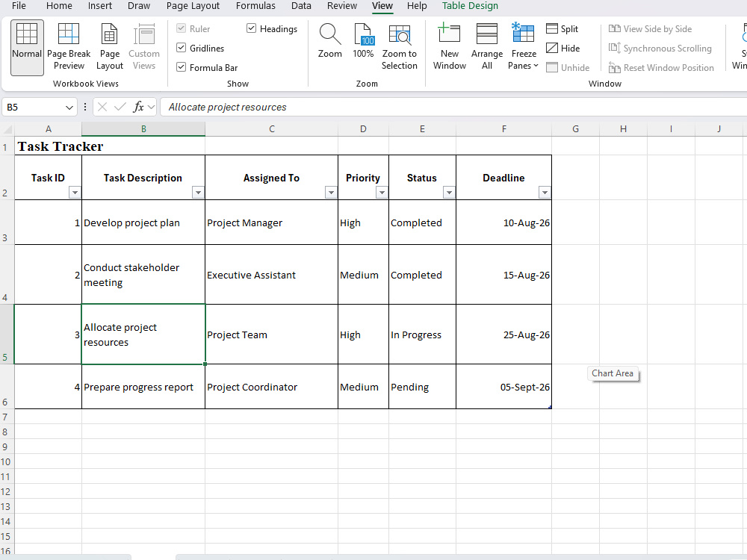Screen dimensions: 747x560
Task: Open the Assigned To filter dropdown
Action: [331, 193]
